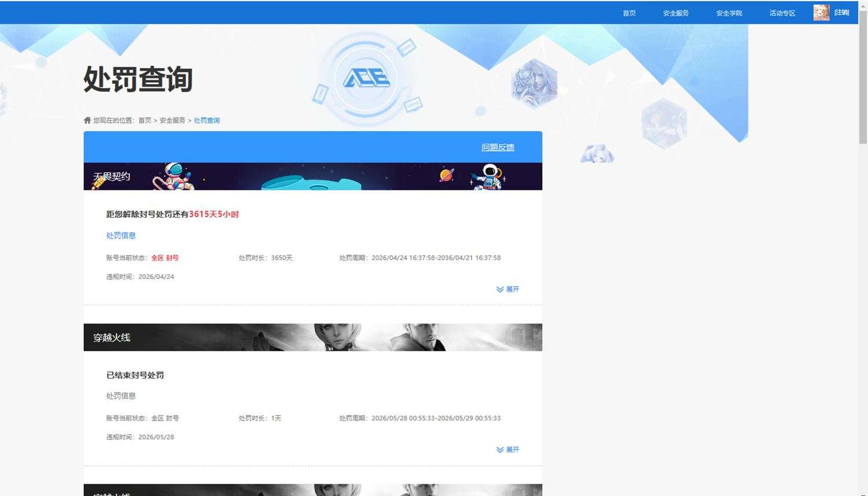Open the 活动专区 nav menu
Screen dimensions: 868x496
coord(782,13)
